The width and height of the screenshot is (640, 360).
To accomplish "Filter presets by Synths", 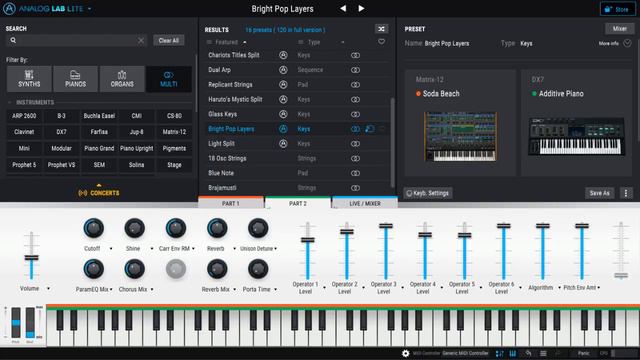I will pos(29,79).
